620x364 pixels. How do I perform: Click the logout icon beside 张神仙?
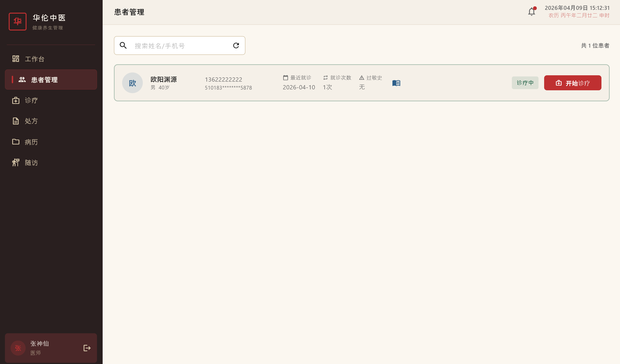[87, 348]
